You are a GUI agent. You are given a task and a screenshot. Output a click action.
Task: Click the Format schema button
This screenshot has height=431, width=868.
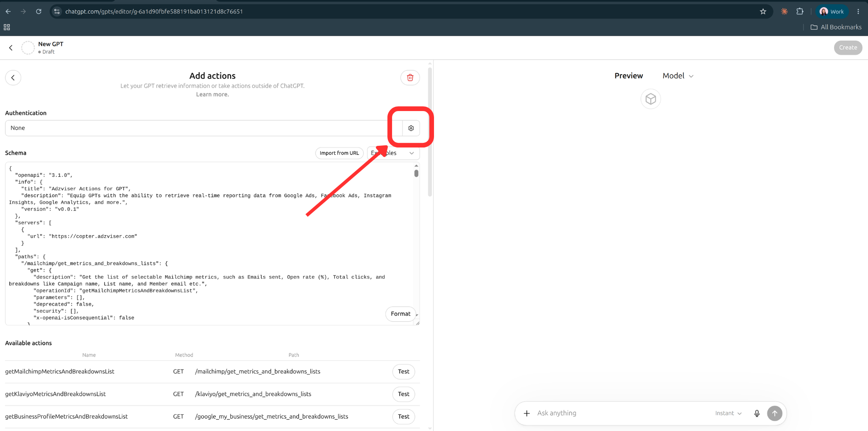coord(401,314)
